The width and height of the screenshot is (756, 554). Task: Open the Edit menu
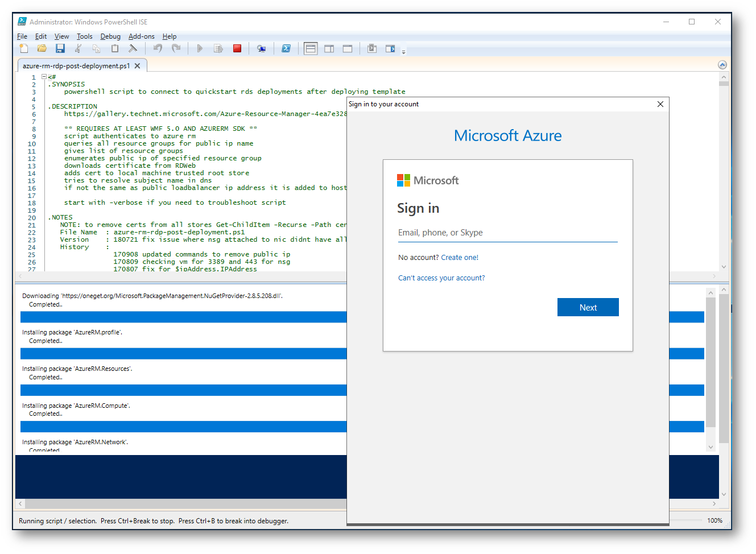(x=41, y=36)
